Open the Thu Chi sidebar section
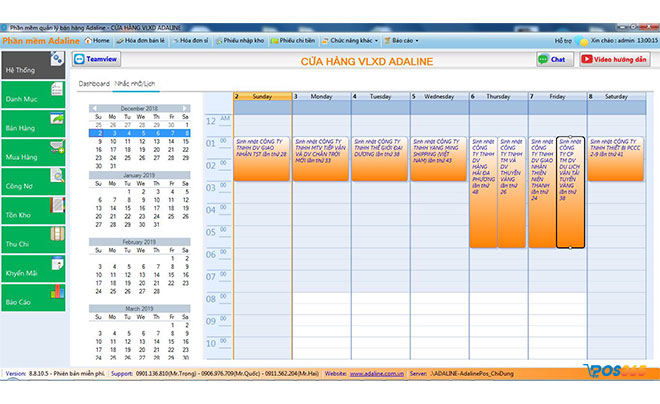The image size is (660, 404). [x=33, y=240]
